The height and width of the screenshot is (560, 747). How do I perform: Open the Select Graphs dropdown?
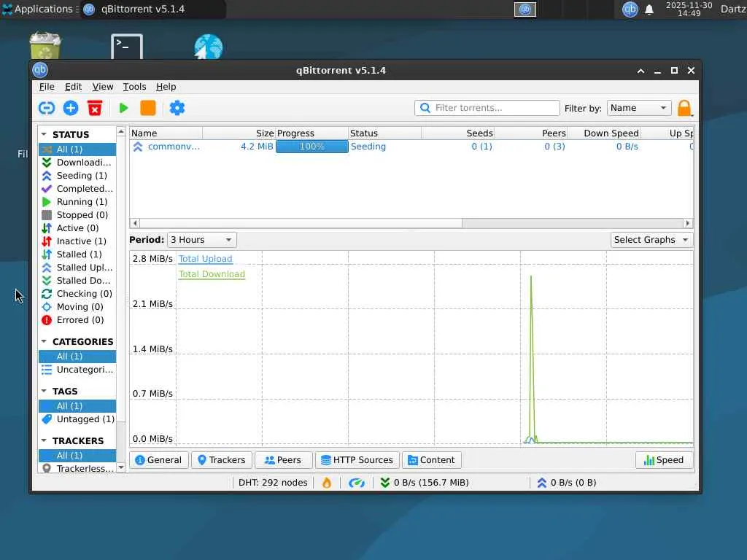pyautogui.click(x=651, y=240)
